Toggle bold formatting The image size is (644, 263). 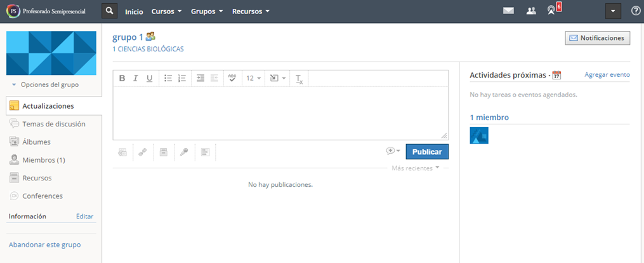(x=122, y=78)
